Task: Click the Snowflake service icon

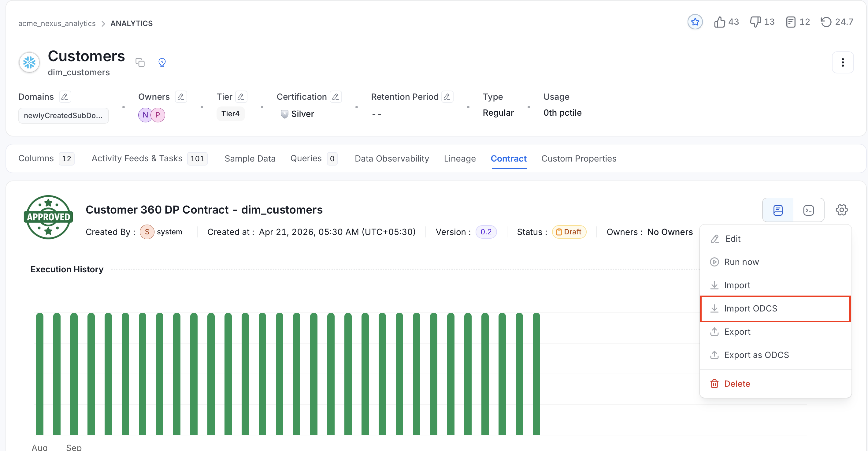Action: click(29, 62)
